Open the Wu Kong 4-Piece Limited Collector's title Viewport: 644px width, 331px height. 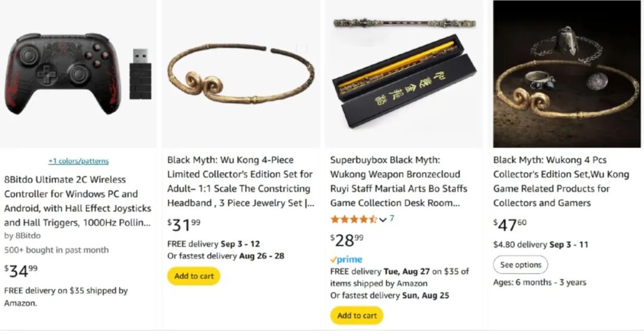(x=241, y=181)
